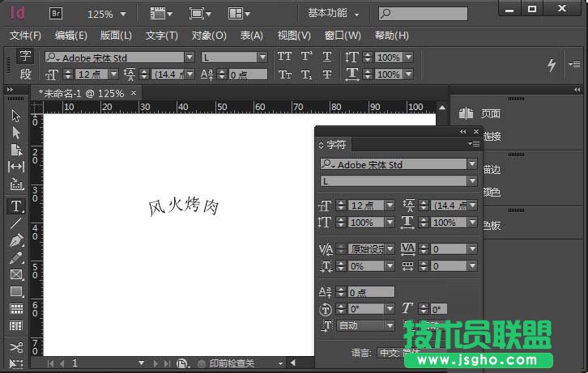Viewport: 588px width, 373px height.
Task: Select the Rectangle tool
Action: pyautogui.click(x=15, y=291)
